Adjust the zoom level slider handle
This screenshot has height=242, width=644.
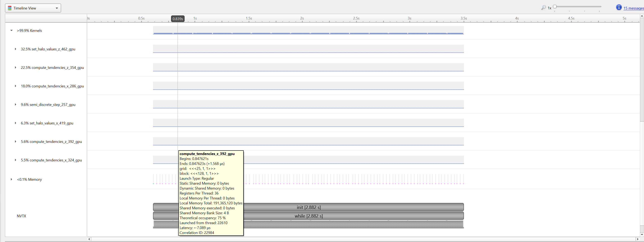tap(555, 7)
